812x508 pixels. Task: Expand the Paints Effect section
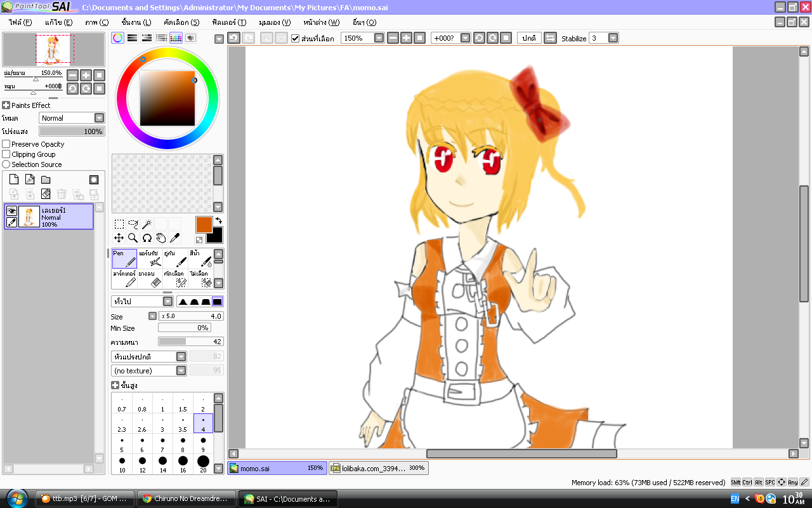pyautogui.click(x=6, y=105)
